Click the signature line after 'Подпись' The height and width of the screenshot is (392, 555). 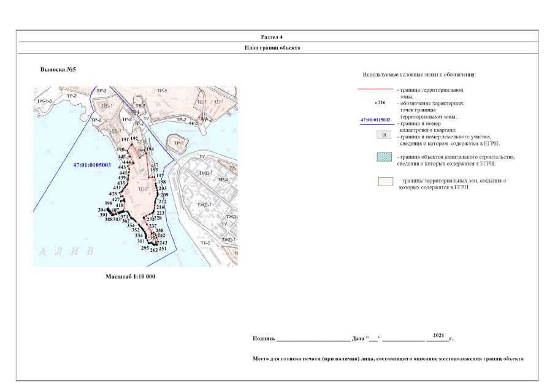312,339
